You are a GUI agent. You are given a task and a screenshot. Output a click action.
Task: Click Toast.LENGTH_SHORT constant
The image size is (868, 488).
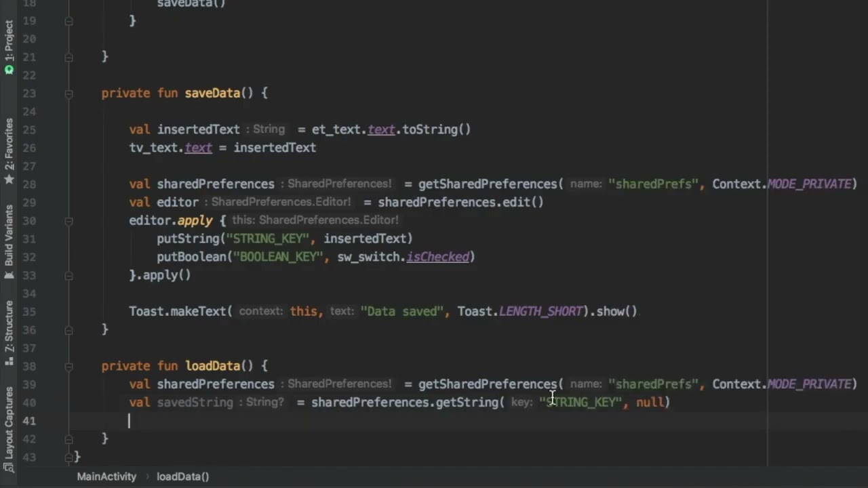point(520,311)
